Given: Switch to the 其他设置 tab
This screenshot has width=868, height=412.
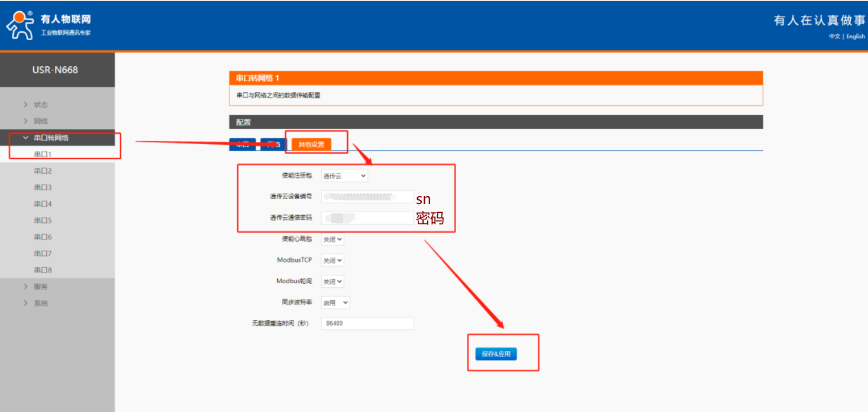Looking at the screenshot, I should tap(311, 145).
